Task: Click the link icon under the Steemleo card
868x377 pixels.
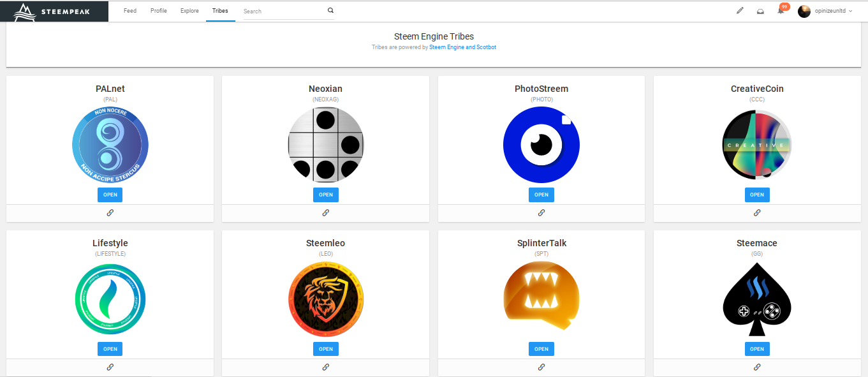Action: [x=326, y=367]
